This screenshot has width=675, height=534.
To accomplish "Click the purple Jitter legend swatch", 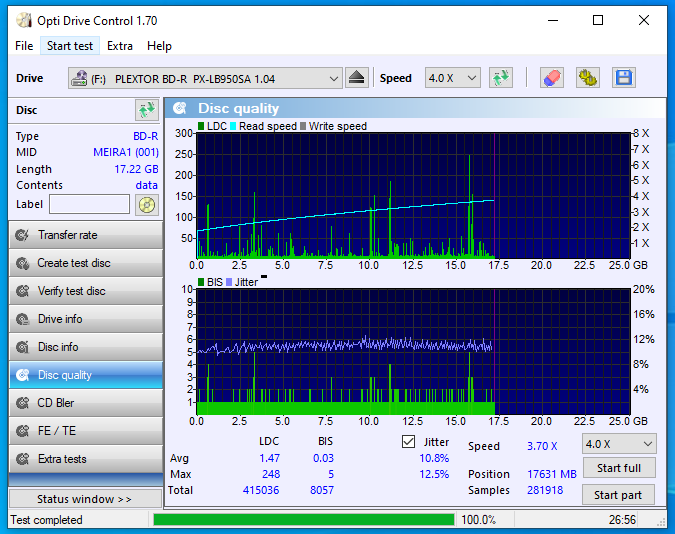I will tap(229, 282).
